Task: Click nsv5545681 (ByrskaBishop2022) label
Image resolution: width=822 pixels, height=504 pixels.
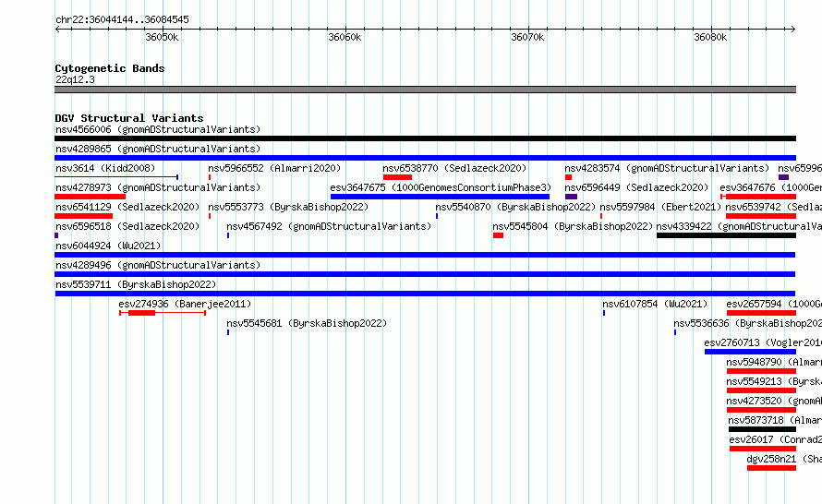Action: point(307,323)
